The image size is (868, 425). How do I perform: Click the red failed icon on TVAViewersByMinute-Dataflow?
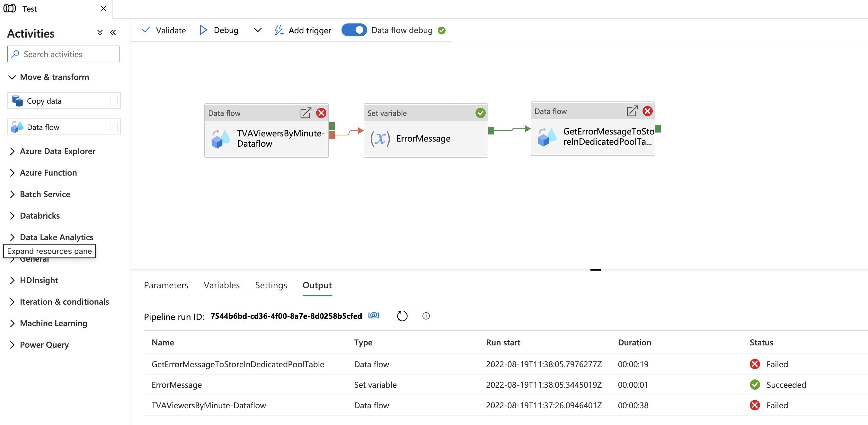(x=321, y=113)
